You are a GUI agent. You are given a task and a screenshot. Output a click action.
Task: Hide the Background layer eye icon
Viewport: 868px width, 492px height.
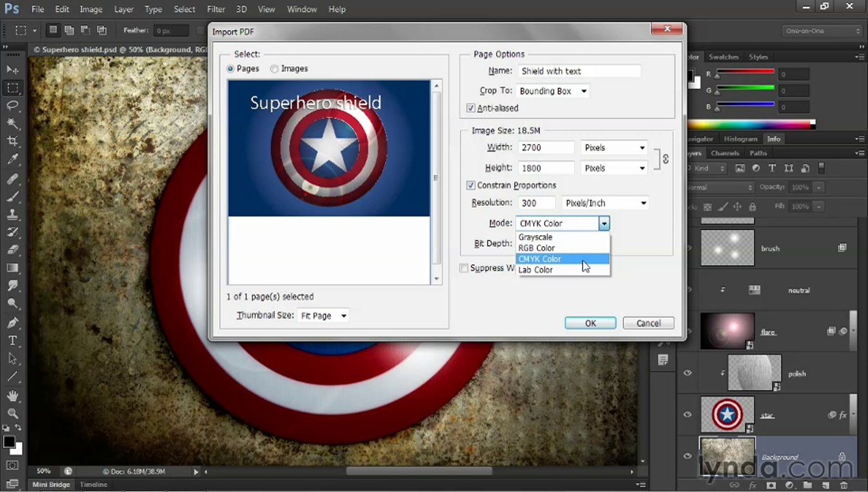[x=688, y=456]
